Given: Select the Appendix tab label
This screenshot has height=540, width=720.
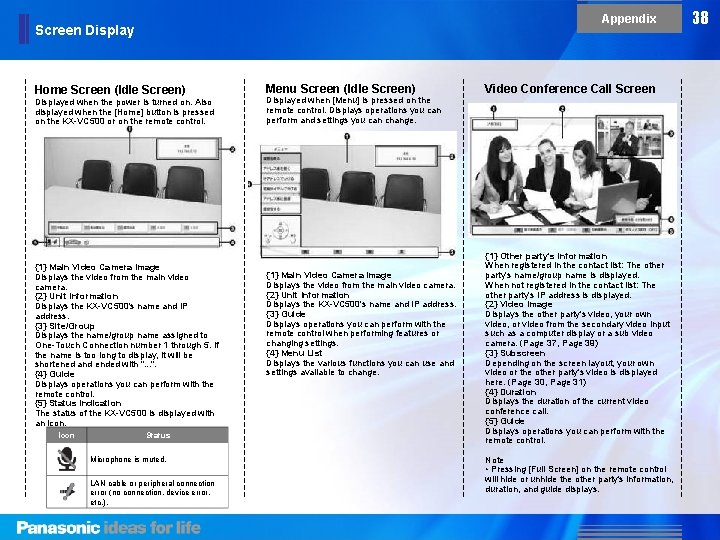Looking at the screenshot, I should point(629,19).
